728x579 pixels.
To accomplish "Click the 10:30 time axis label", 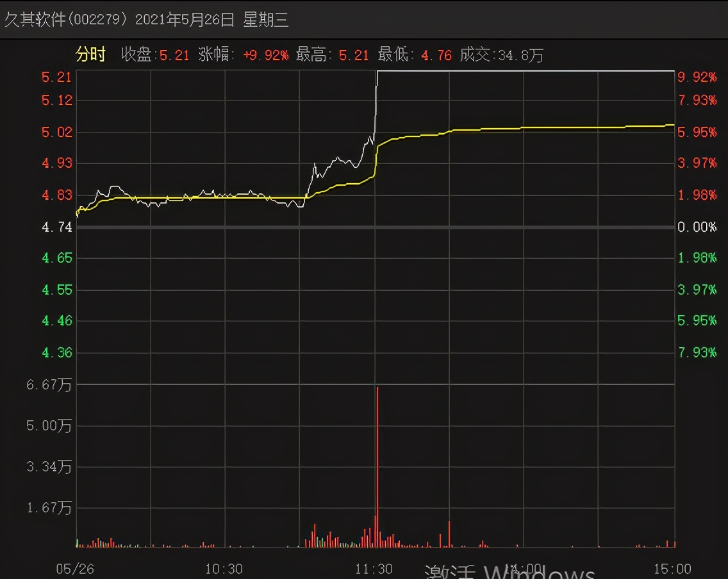I will click(224, 569).
